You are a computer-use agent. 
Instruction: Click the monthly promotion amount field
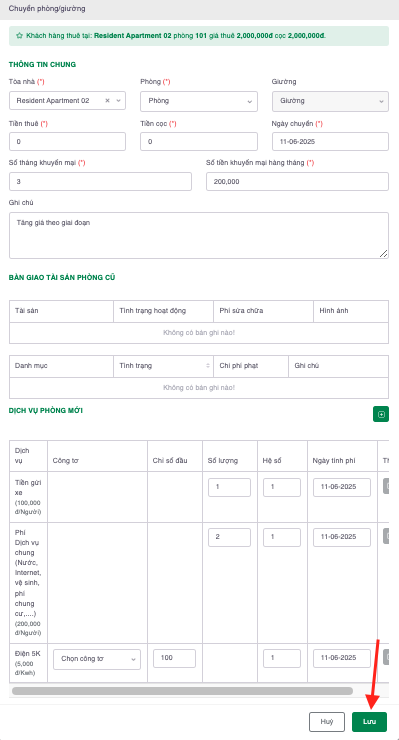297,182
